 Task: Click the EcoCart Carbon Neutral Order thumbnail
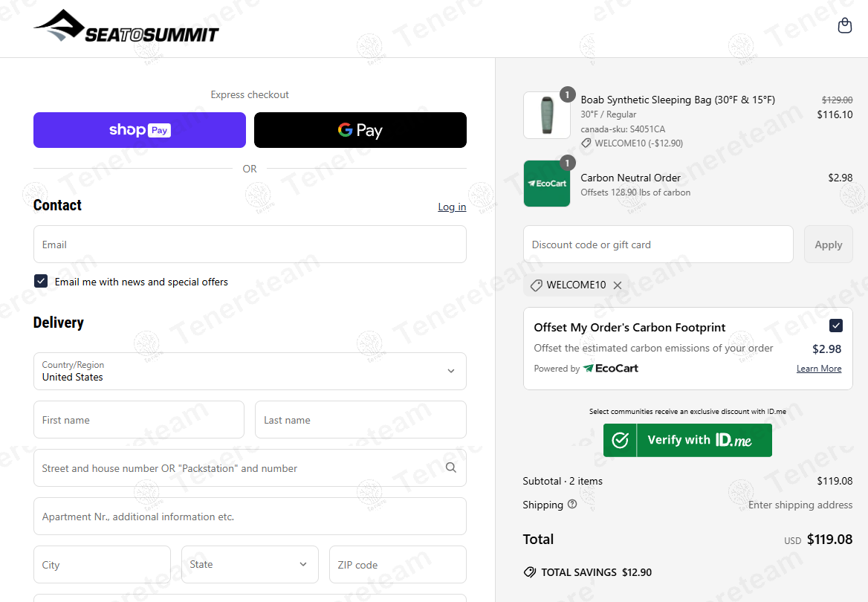[546, 184]
